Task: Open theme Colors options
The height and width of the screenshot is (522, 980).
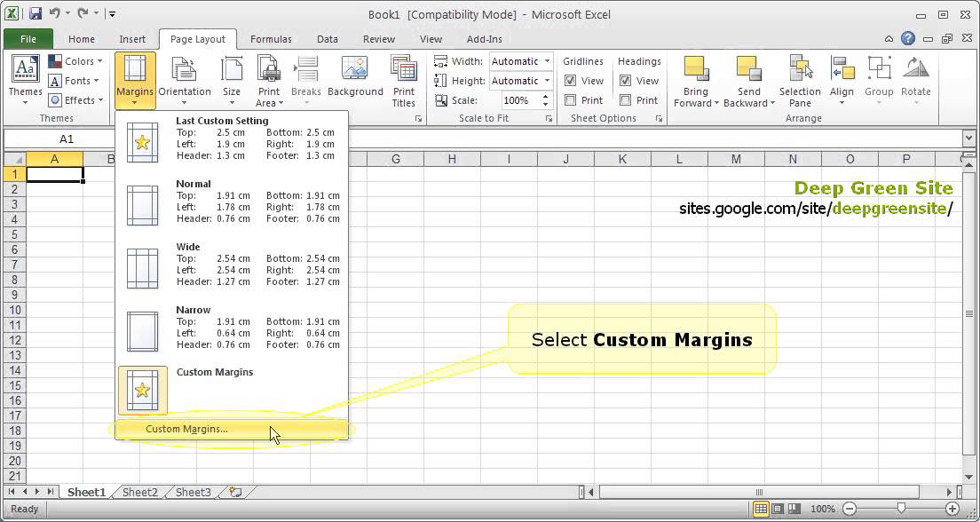Action: [x=75, y=61]
